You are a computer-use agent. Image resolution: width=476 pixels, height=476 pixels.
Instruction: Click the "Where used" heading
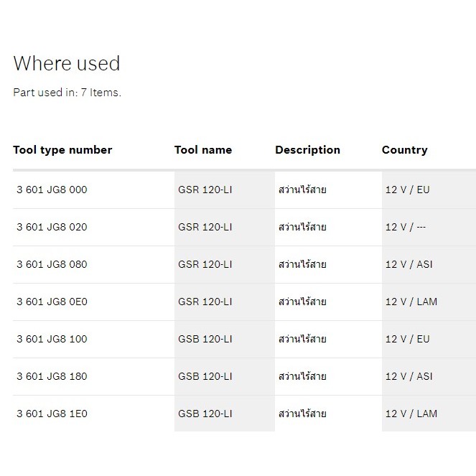pyautogui.click(x=67, y=63)
